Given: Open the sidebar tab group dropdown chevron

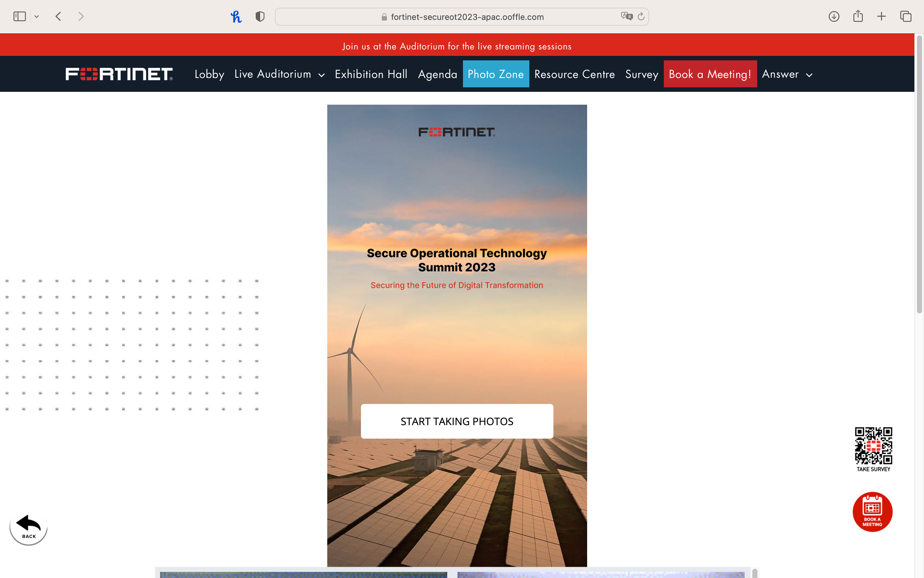Looking at the screenshot, I should [37, 16].
